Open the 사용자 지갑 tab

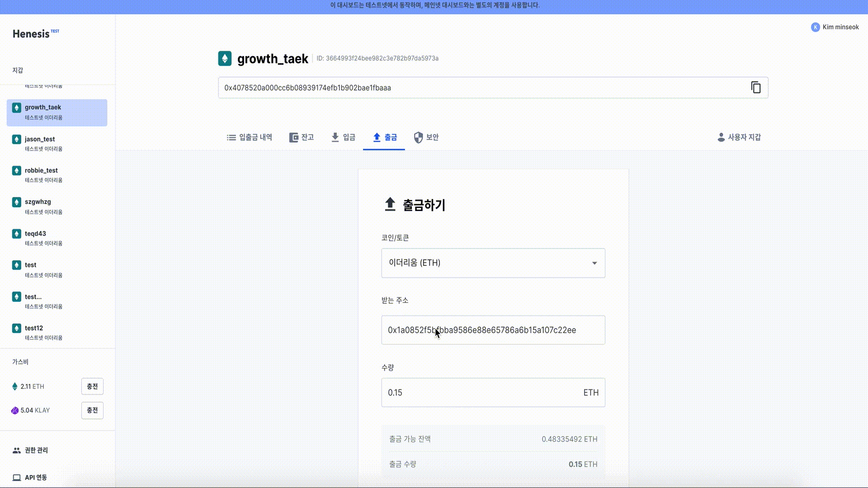coord(739,137)
